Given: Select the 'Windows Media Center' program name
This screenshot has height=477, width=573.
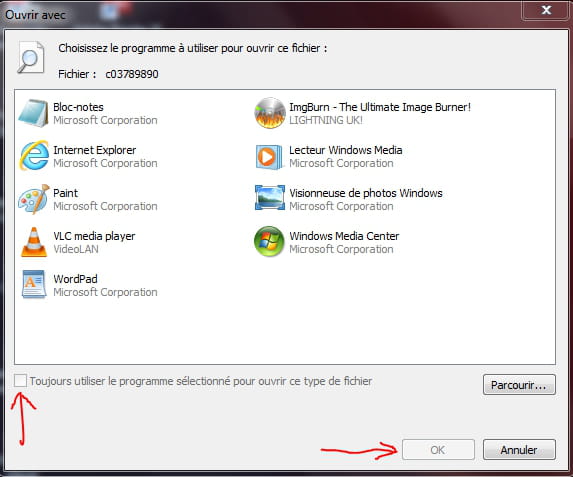Looking at the screenshot, I should pos(344,236).
